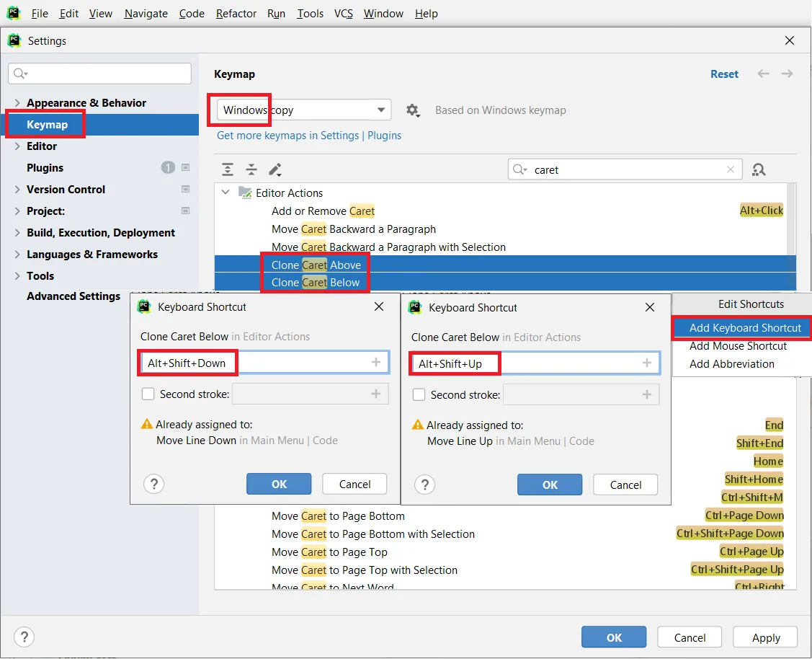Click the Expand All icon in Keymap toolbar
The height and width of the screenshot is (659, 812).
(x=228, y=169)
